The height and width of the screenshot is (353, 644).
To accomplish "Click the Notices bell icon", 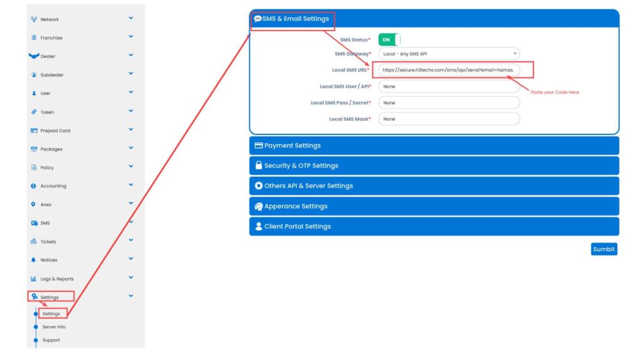I will point(34,260).
